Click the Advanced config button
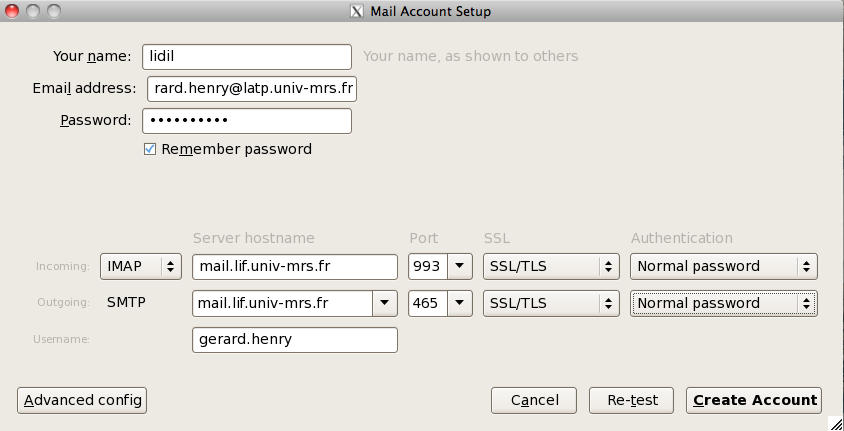The image size is (844, 431). (82, 400)
